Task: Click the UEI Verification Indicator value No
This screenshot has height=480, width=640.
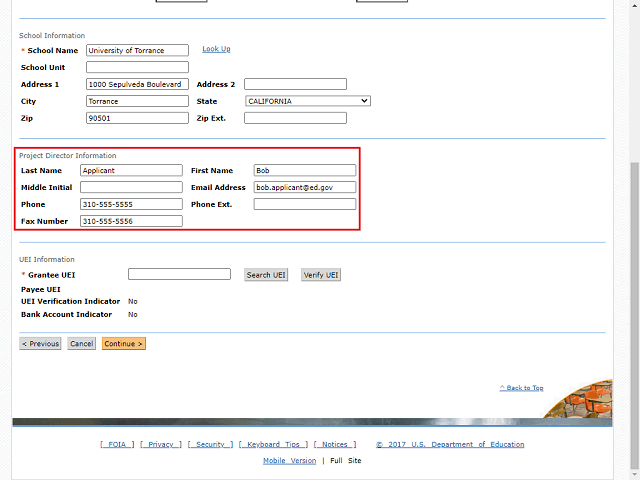Action: click(x=133, y=301)
